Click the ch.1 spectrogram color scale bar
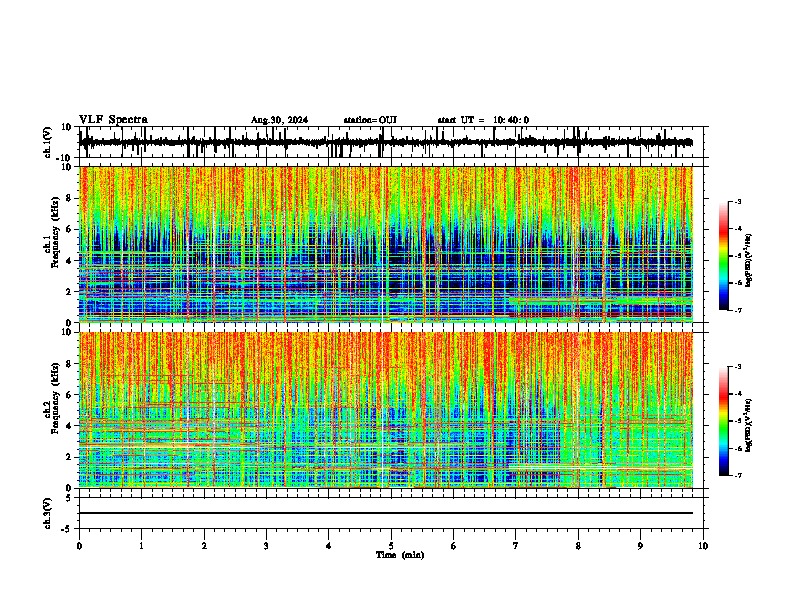The image size is (792, 612). [724, 256]
